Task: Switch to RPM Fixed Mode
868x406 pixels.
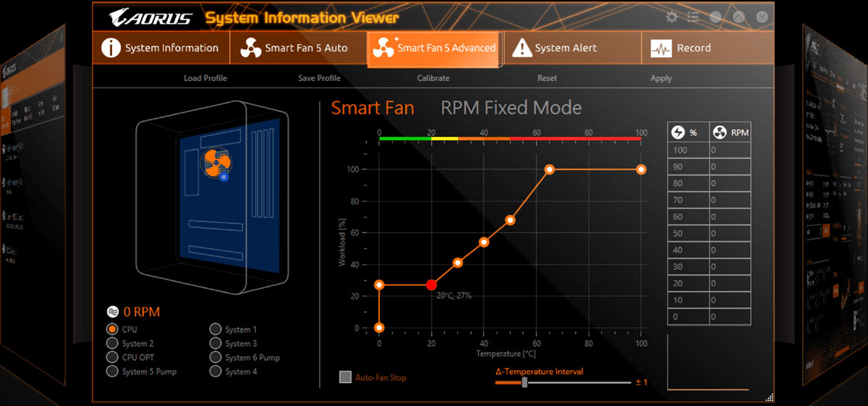Action: tap(511, 109)
